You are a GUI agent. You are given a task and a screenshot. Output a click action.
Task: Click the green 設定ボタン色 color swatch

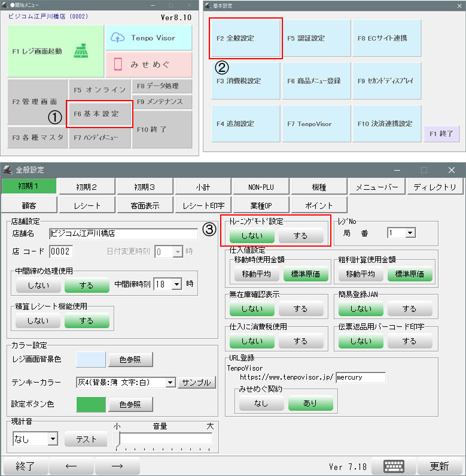[90, 405]
